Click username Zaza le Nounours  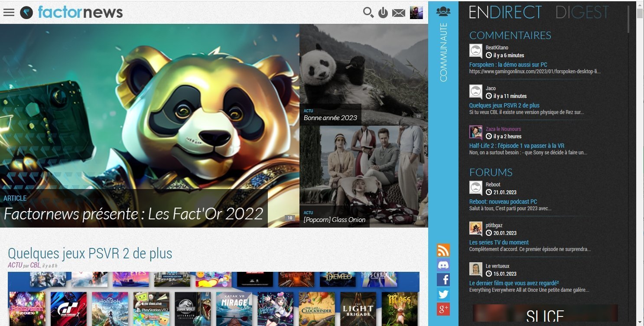pyautogui.click(x=503, y=129)
